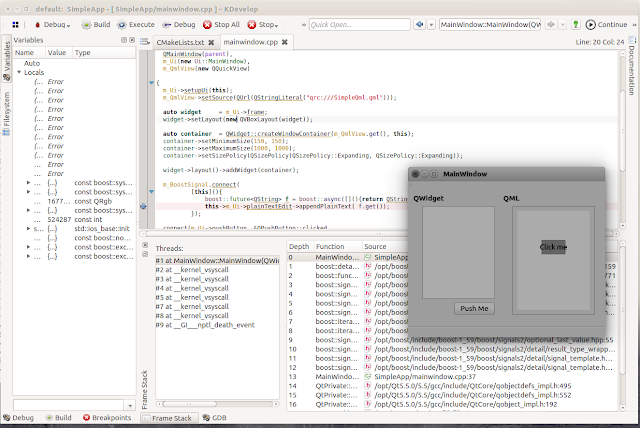Sort variables by Type column
This screenshot has width=640, height=428.
(x=104, y=53)
